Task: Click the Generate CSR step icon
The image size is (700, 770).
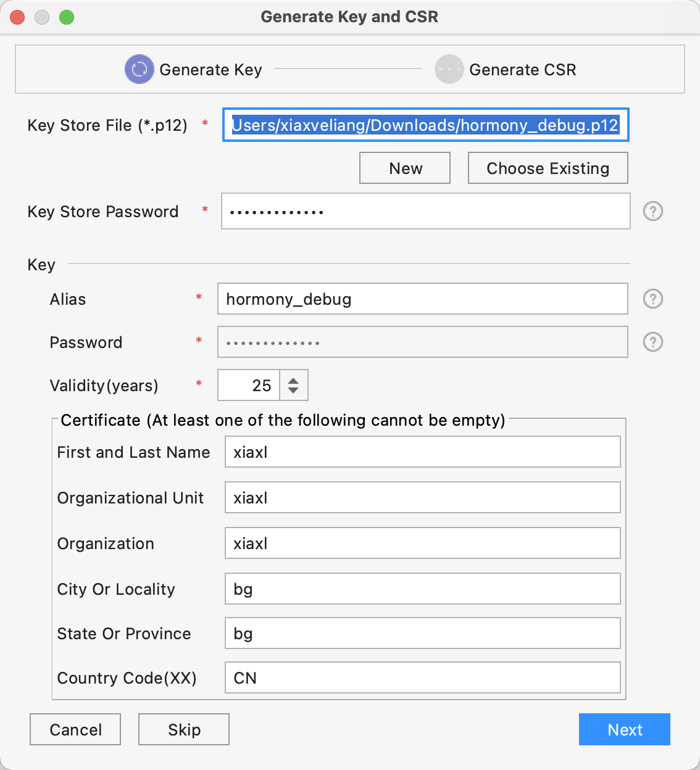Action: tap(449, 69)
